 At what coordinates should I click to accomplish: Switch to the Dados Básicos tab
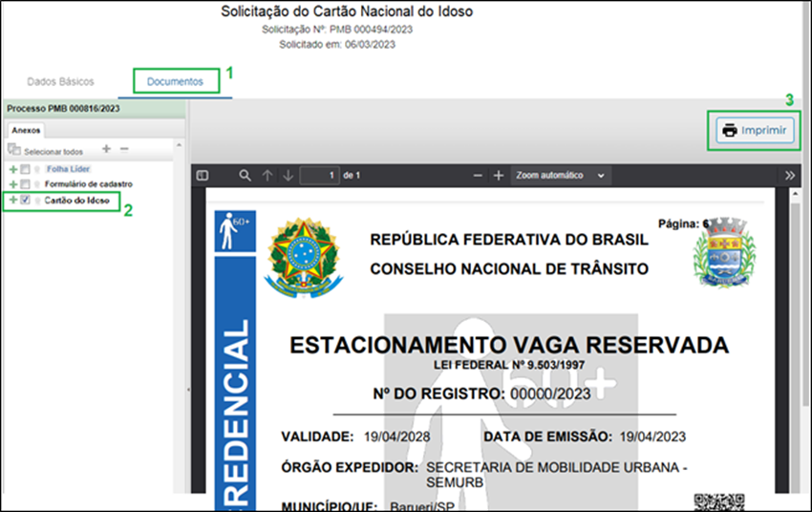point(60,82)
